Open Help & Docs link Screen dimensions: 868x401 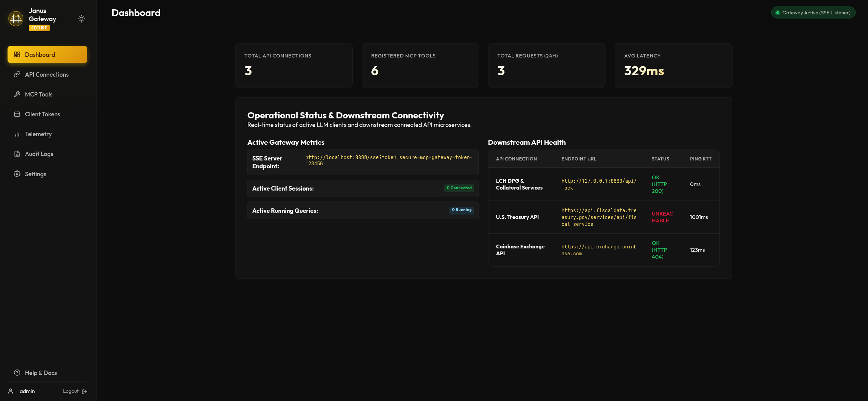47,373
